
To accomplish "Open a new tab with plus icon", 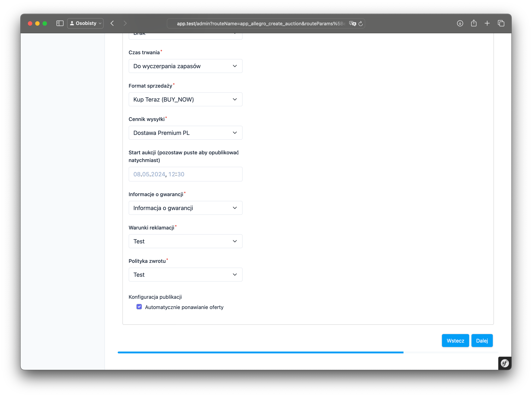I will tap(487, 23).
